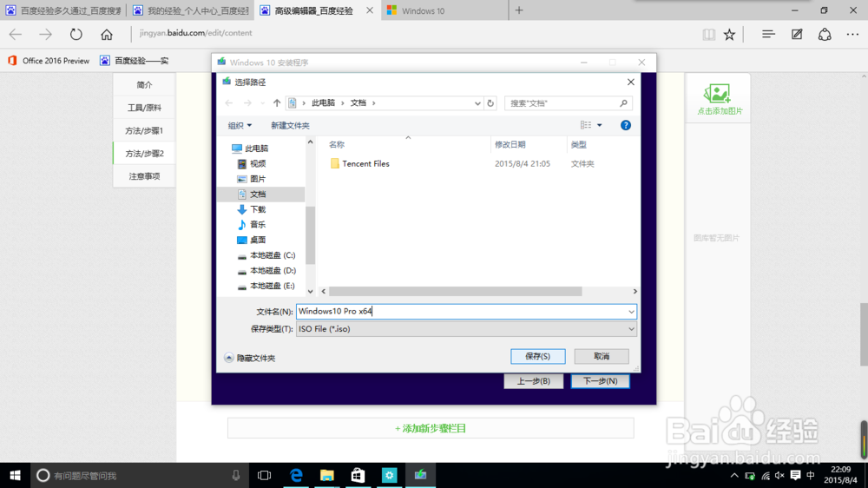Open Edge more actions menu
Image resolution: width=868 pixels, height=488 pixels.
[852, 35]
